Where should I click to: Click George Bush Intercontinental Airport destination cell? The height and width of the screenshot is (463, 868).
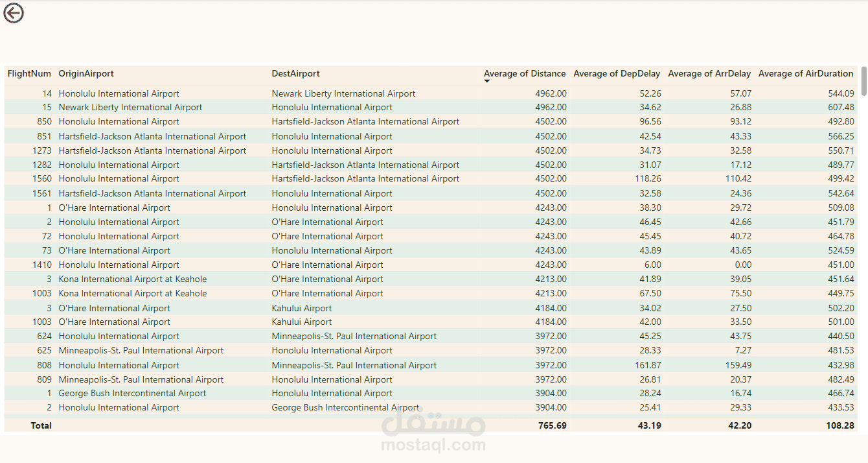click(x=345, y=407)
